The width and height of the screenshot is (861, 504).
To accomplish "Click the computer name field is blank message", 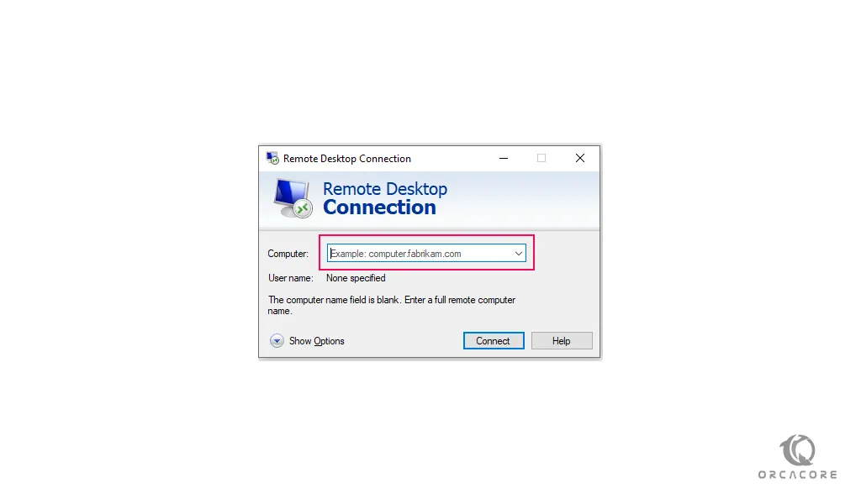I will point(392,306).
